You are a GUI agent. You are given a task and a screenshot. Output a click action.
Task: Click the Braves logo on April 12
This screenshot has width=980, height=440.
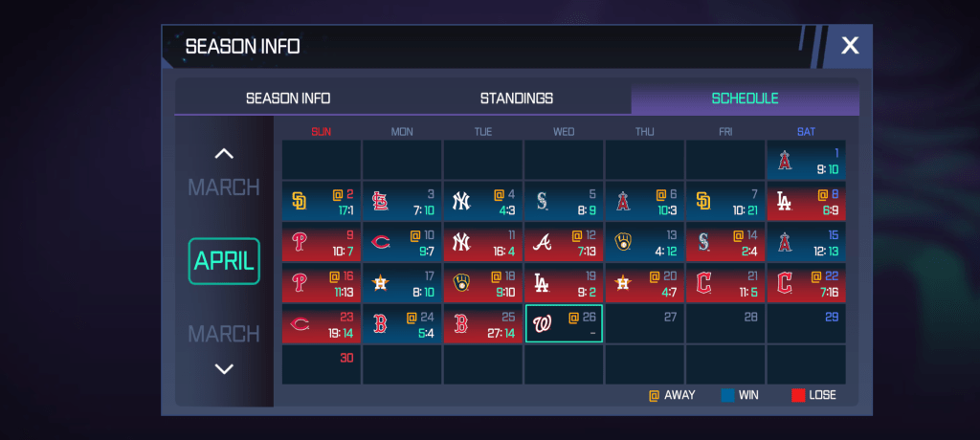[542, 243]
